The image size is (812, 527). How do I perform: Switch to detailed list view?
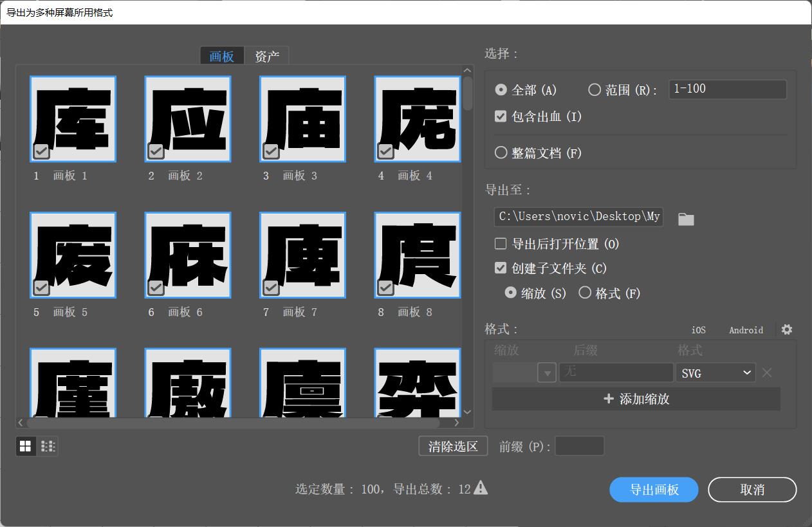(48, 446)
